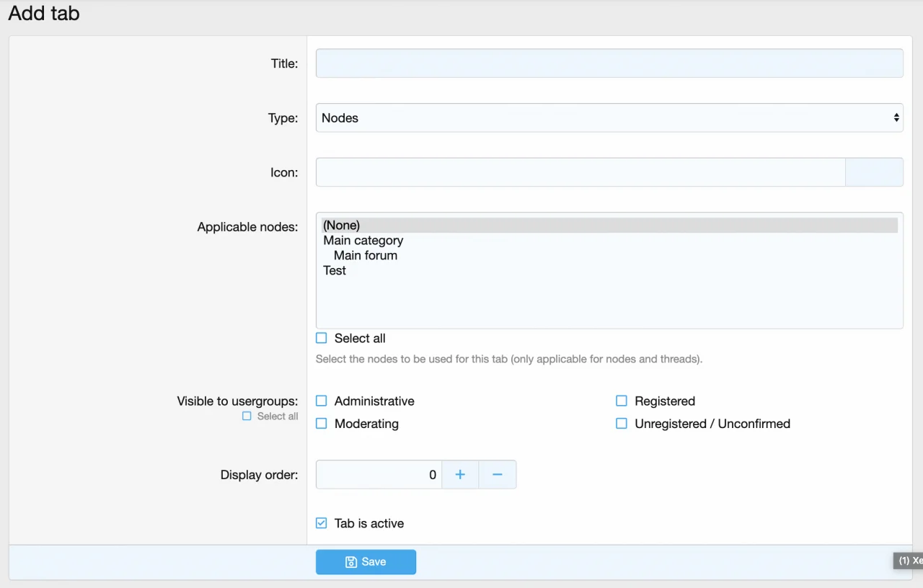The width and height of the screenshot is (923, 588).
Task: Pick the Test node in the list
Action: click(335, 271)
